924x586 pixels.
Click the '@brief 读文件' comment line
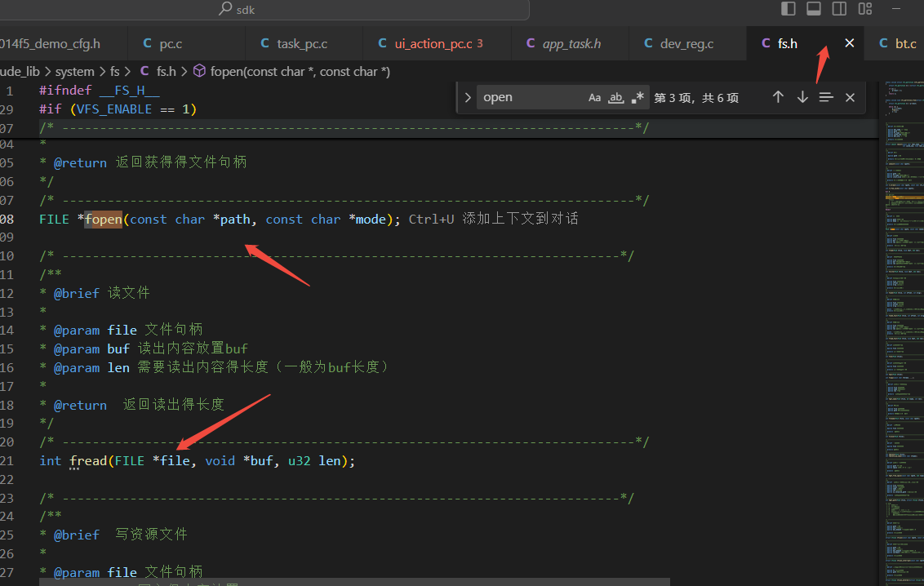(95, 293)
